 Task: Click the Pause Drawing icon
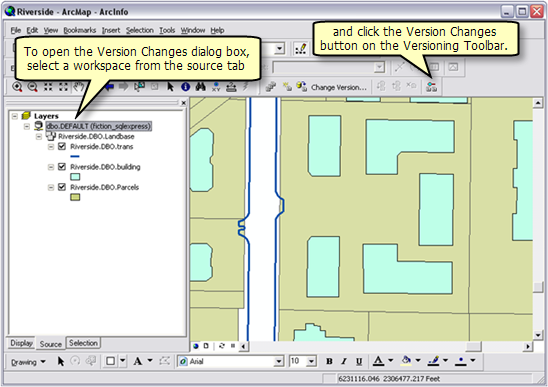click(233, 346)
